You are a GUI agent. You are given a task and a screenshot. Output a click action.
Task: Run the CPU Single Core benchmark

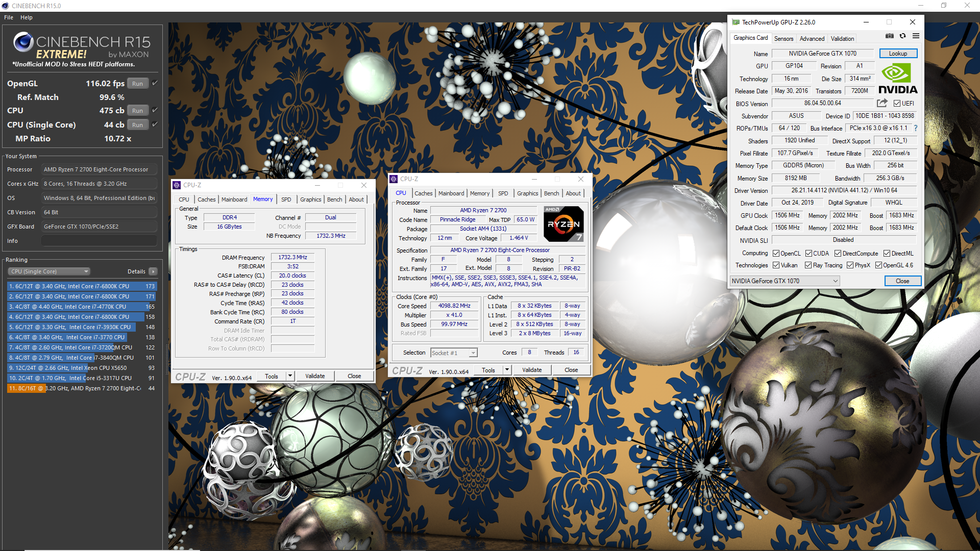point(137,125)
